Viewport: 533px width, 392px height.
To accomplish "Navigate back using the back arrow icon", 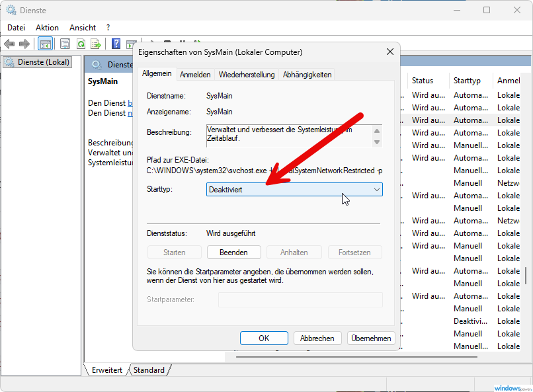I will tap(9, 44).
